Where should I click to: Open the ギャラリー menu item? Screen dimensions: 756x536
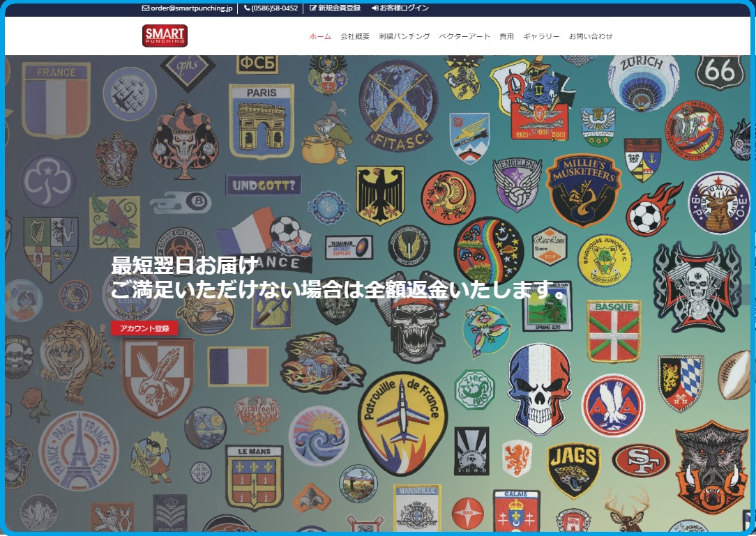pyautogui.click(x=541, y=37)
